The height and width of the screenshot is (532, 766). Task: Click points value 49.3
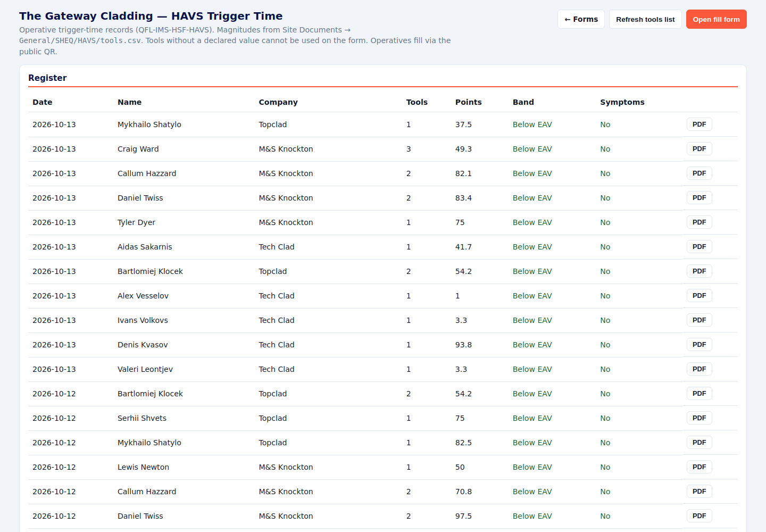(463, 149)
